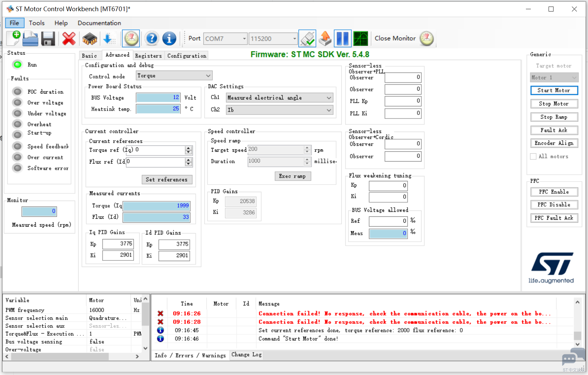This screenshot has height=375, width=588.
Task: Click the Target speed spinner arrows
Action: click(307, 149)
